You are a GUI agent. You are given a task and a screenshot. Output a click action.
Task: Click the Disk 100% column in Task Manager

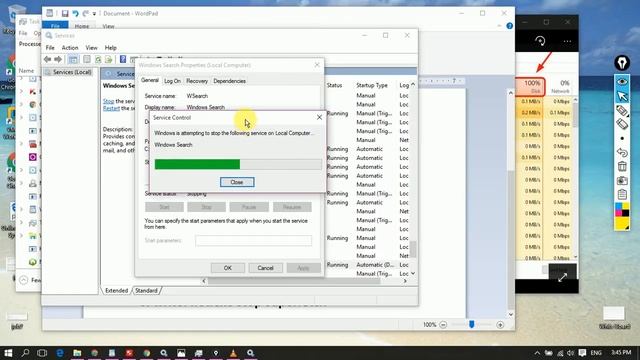pos(531,87)
